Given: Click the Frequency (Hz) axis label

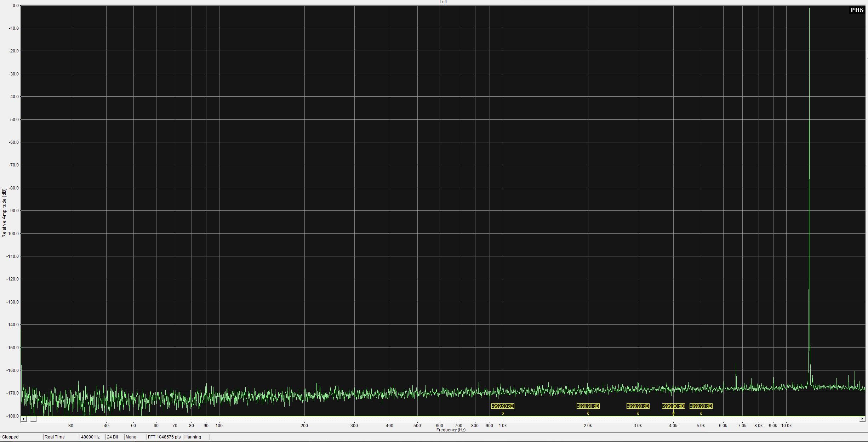Looking at the screenshot, I should [451, 430].
